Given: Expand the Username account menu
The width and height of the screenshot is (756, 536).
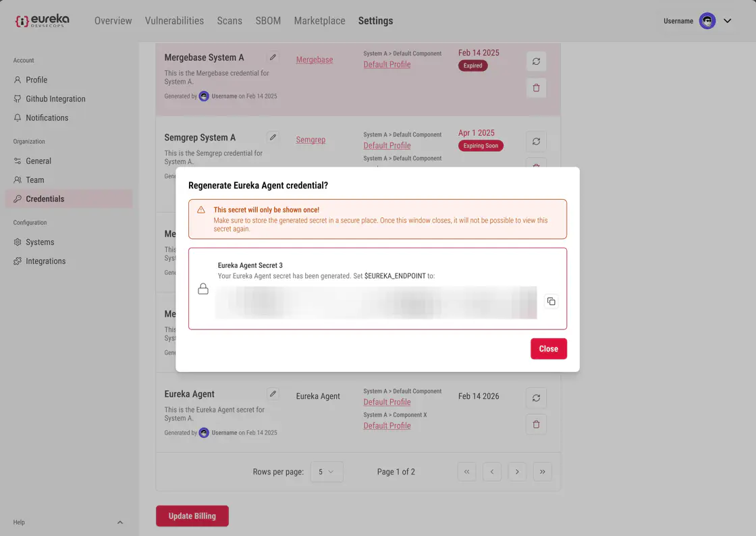Looking at the screenshot, I should [727, 21].
